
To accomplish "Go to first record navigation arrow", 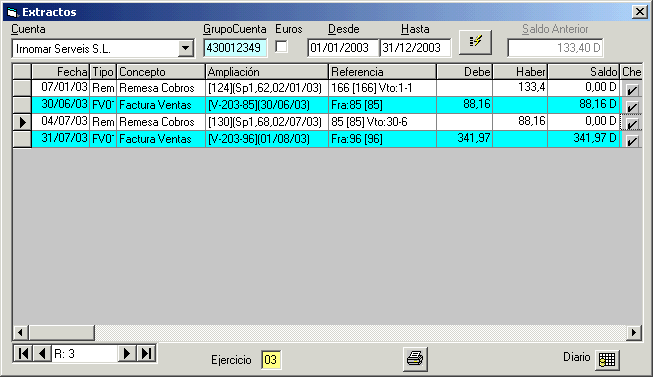I will tap(23, 354).
